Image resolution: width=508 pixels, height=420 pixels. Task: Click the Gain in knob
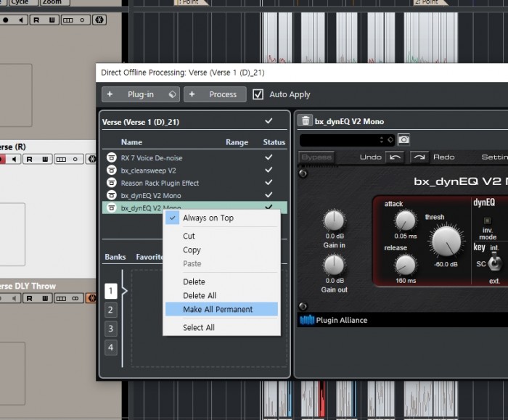[x=334, y=221]
